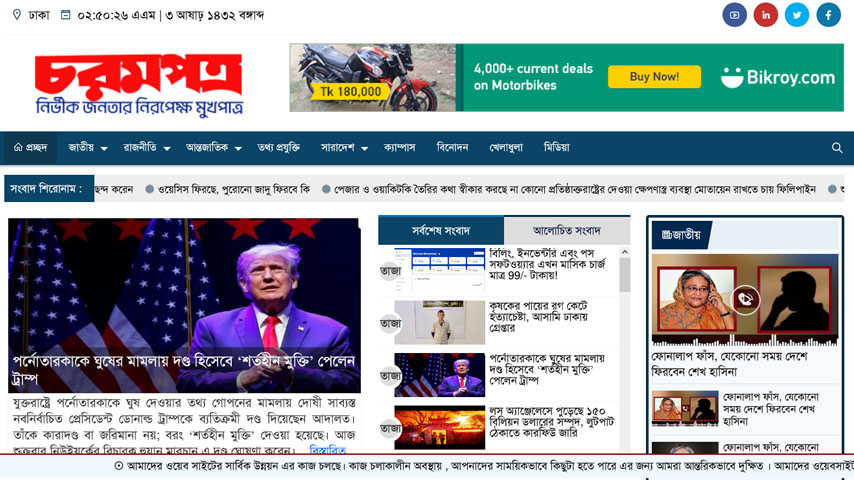The width and height of the screenshot is (854, 480).
Task: Click the calendar icon beside the time
Action: (65, 15)
